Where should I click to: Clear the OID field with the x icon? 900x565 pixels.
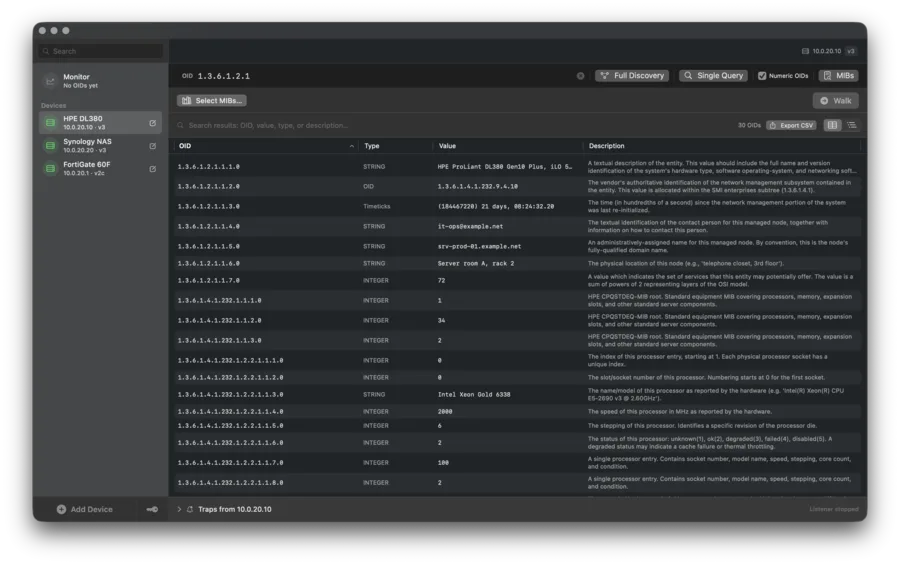point(580,76)
